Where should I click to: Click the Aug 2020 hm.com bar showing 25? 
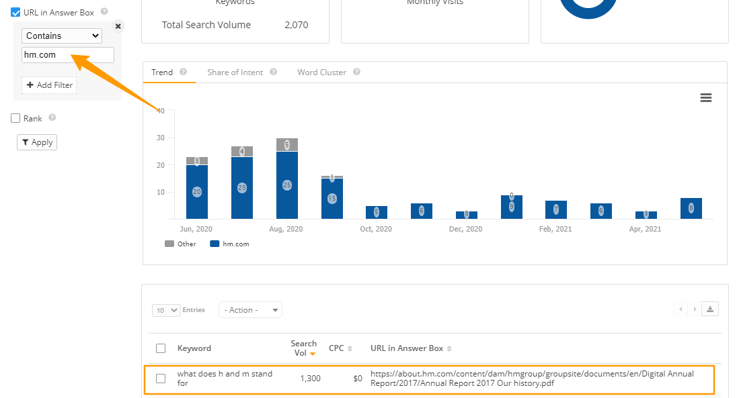(x=287, y=185)
